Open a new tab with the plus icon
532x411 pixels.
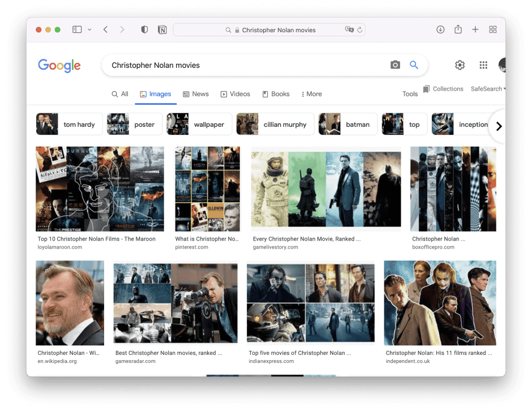point(475,29)
